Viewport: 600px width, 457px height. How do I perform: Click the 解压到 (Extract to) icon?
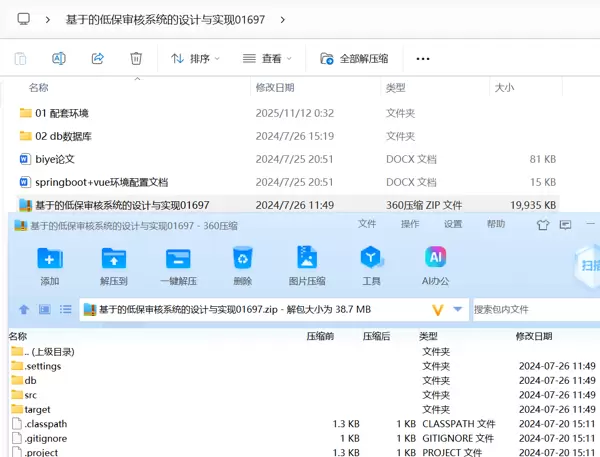pos(114,261)
